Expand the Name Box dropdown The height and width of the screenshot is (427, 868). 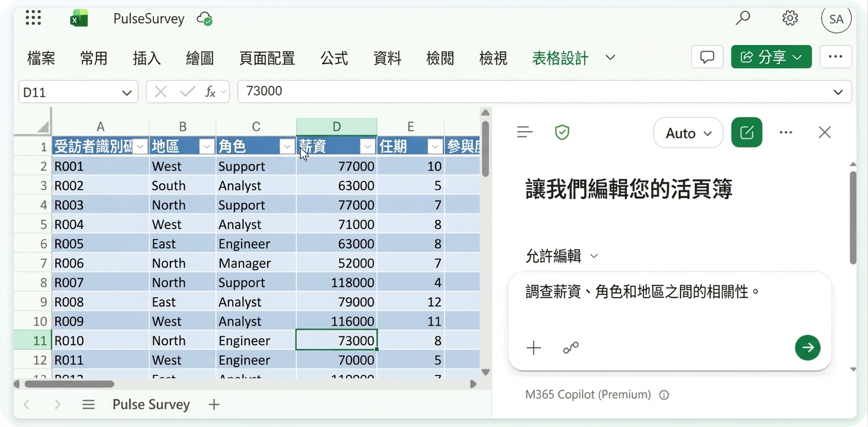[x=126, y=93]
